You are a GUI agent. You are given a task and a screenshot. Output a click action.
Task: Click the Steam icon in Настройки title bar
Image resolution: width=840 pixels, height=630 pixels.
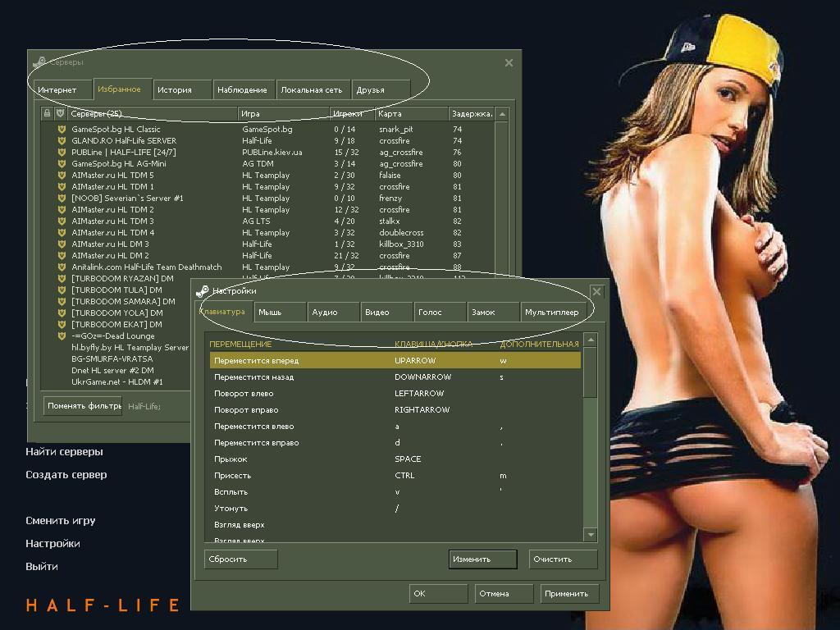point(203,291)
